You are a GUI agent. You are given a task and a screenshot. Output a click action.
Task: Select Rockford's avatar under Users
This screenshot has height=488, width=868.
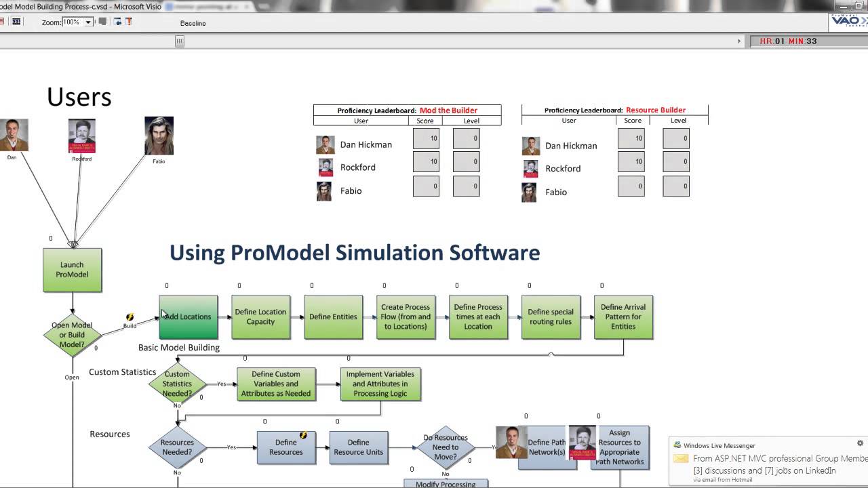point(81,136)
